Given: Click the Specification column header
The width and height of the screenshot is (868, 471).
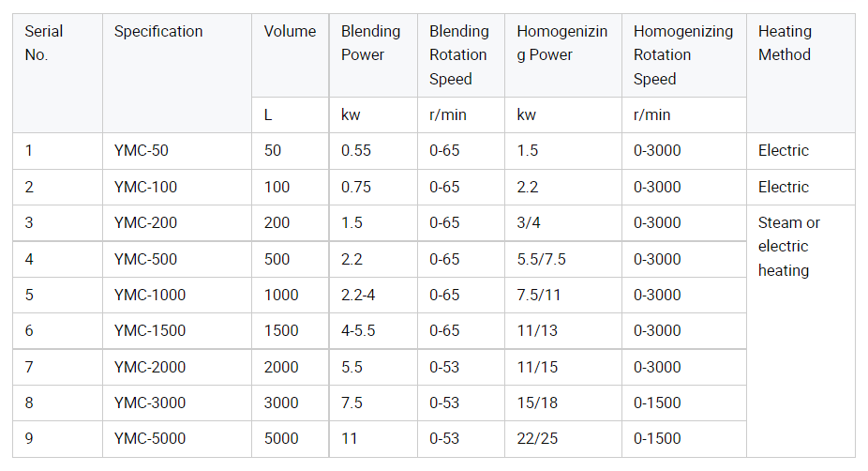Looking at the screenshot, I should (177, 73).
